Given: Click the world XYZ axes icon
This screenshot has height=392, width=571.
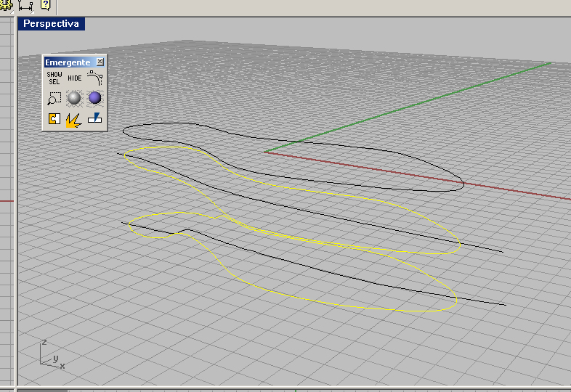Looking at the screenshot, I should point(52,355).
